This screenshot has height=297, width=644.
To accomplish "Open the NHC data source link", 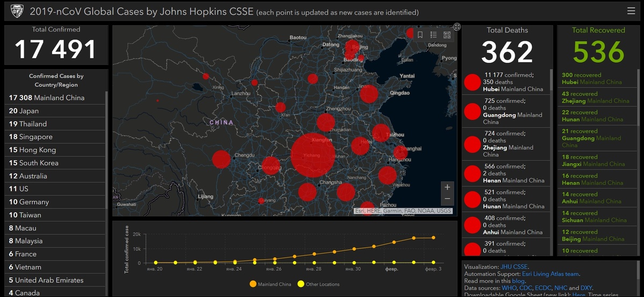I will click(x=560, y=288).
